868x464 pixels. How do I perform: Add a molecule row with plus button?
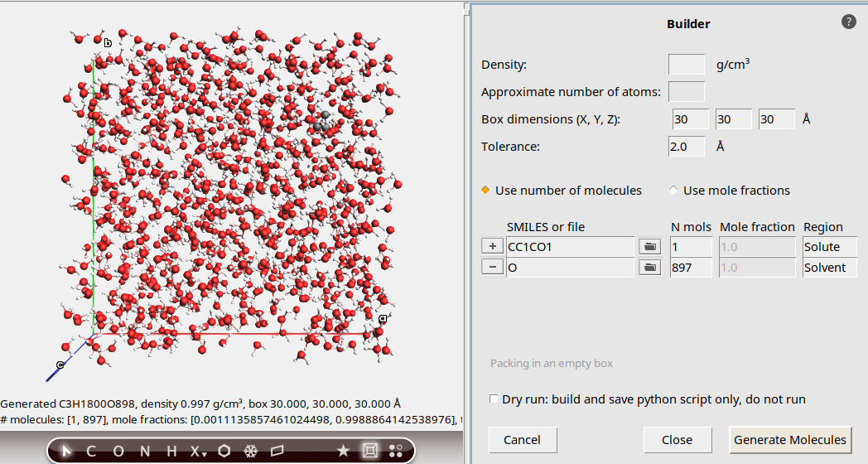tap(493, 246)
